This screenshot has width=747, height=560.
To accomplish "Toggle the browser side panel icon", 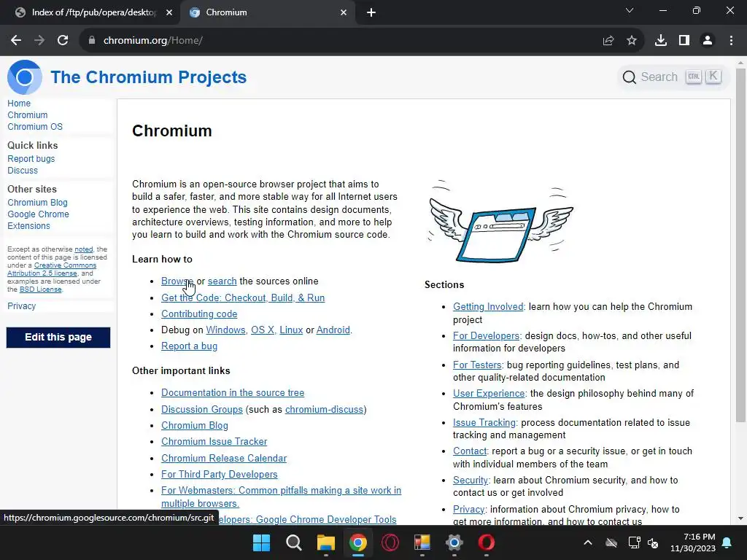I will pos(684,41).
